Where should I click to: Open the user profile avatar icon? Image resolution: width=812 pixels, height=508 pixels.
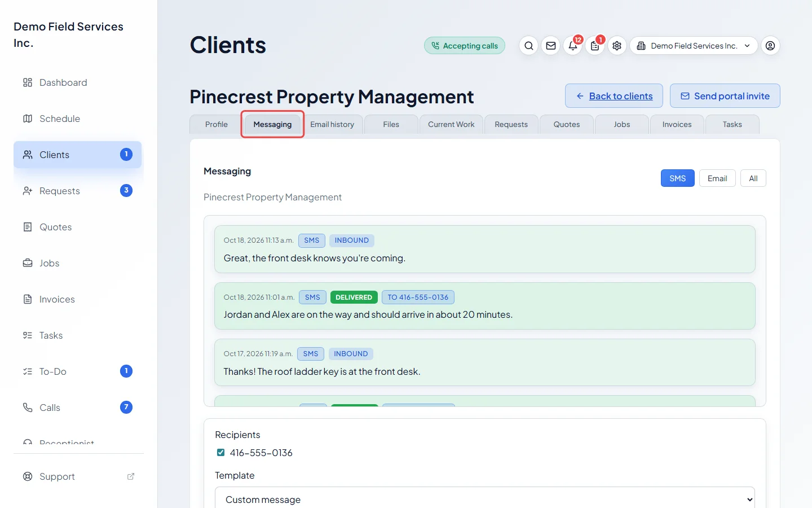(x=770, y=46)
